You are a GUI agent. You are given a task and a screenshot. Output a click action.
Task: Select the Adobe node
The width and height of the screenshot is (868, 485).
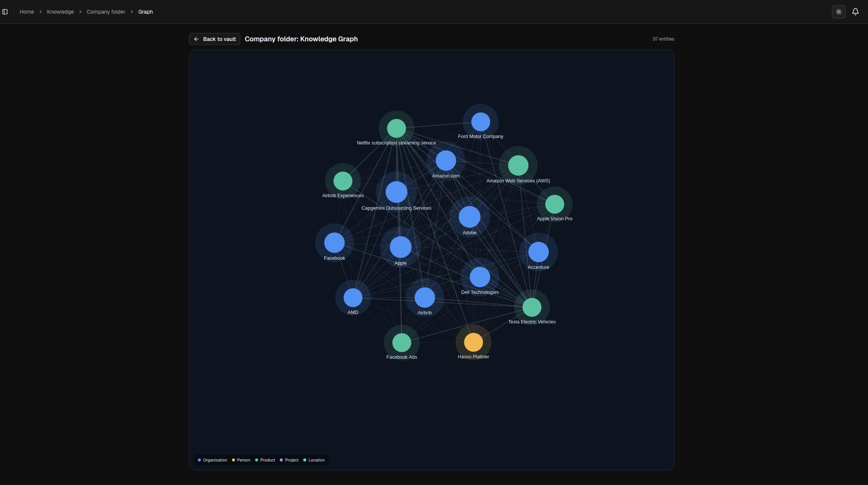click(x=469, y=217)
